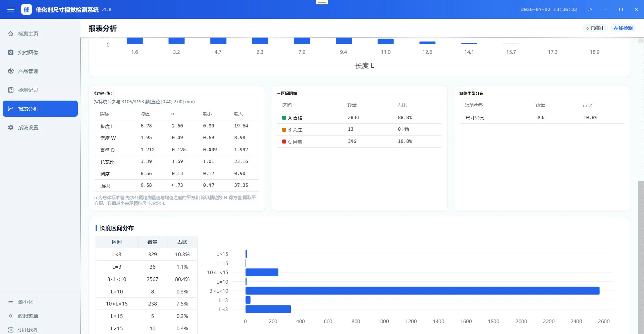
Task: Click the 10<L<15 bar in chart
Action: click(262, 272)
